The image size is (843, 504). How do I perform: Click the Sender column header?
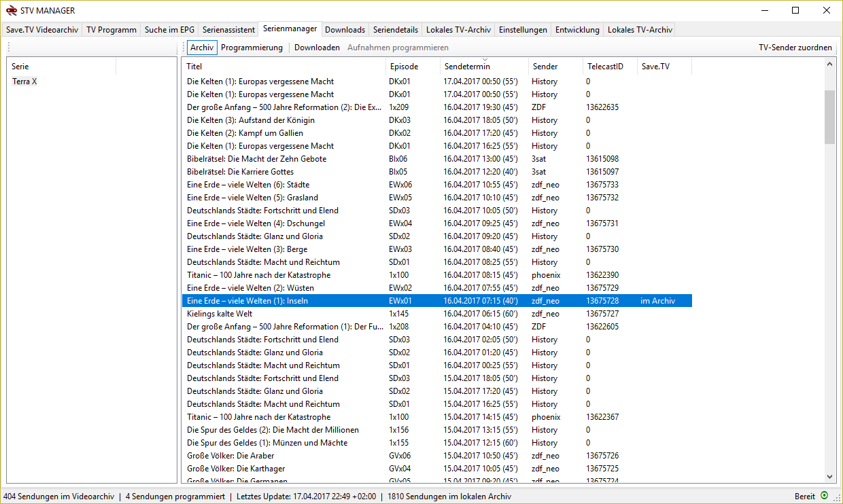(545, 67)
